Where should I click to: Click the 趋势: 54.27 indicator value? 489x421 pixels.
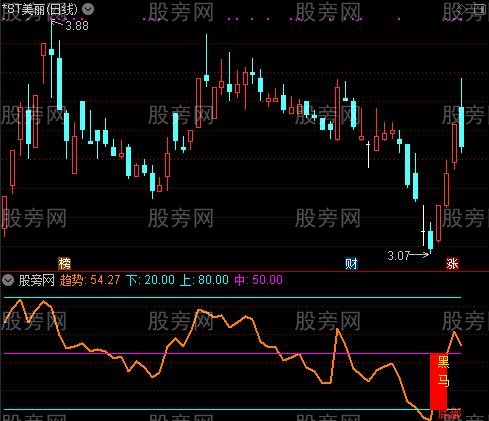click(90, 280)
